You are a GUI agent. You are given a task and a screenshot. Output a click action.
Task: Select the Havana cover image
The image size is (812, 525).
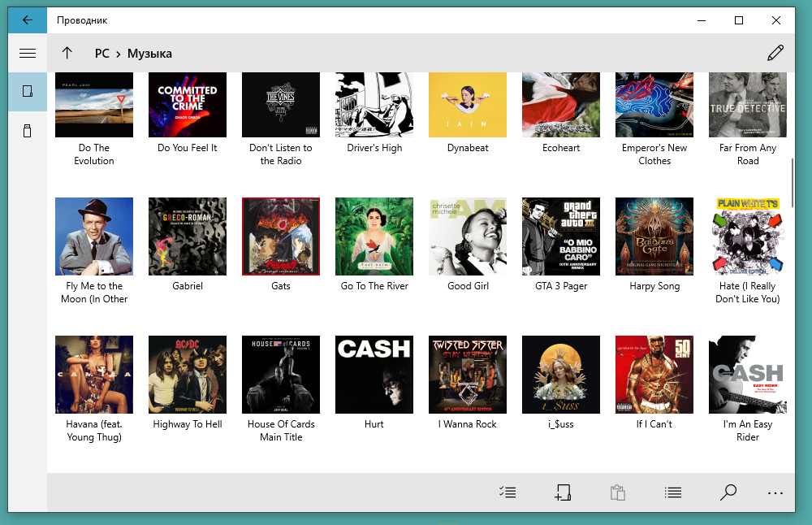click(x=94, y=375)
